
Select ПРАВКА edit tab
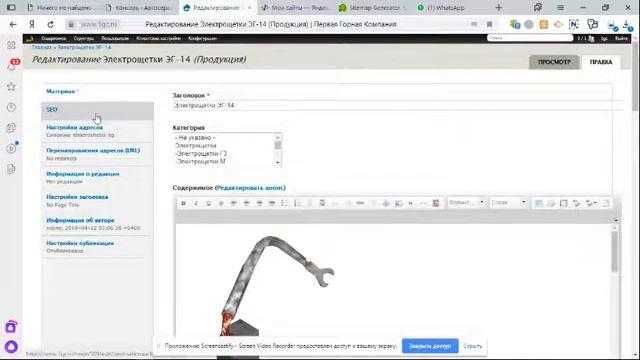click(x=601, y=62)
